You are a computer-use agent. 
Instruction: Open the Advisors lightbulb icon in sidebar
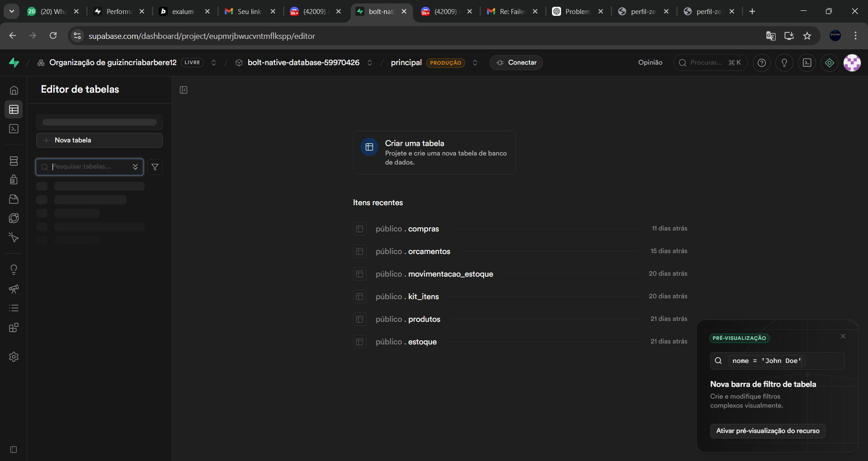coord(14,270)
